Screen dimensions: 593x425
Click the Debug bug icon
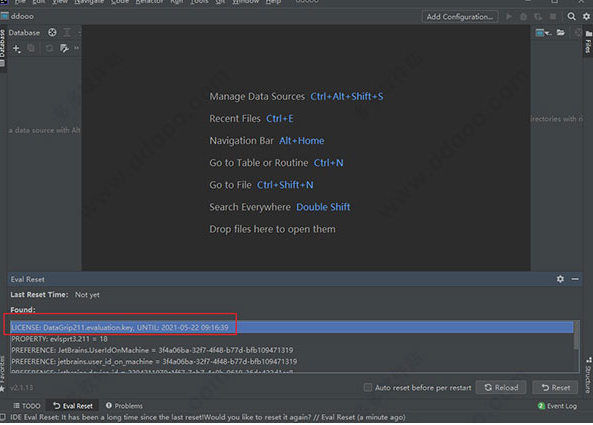(x=523, y=17)
